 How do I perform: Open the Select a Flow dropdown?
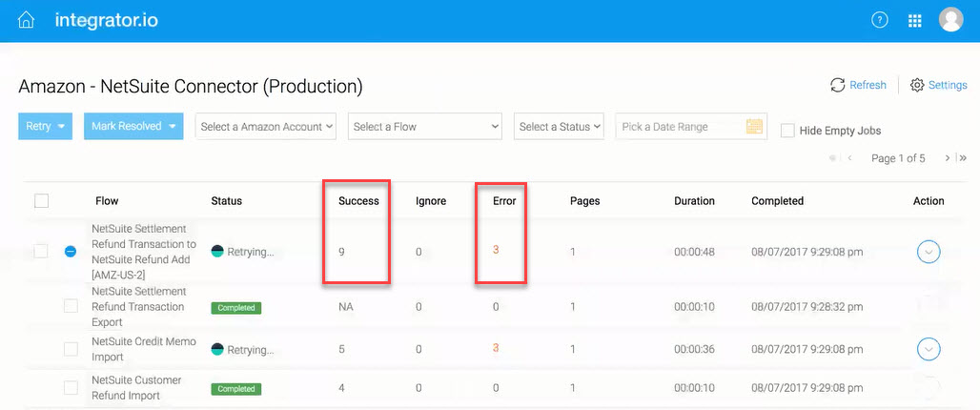pyautogui.click(x=425, y=126)
